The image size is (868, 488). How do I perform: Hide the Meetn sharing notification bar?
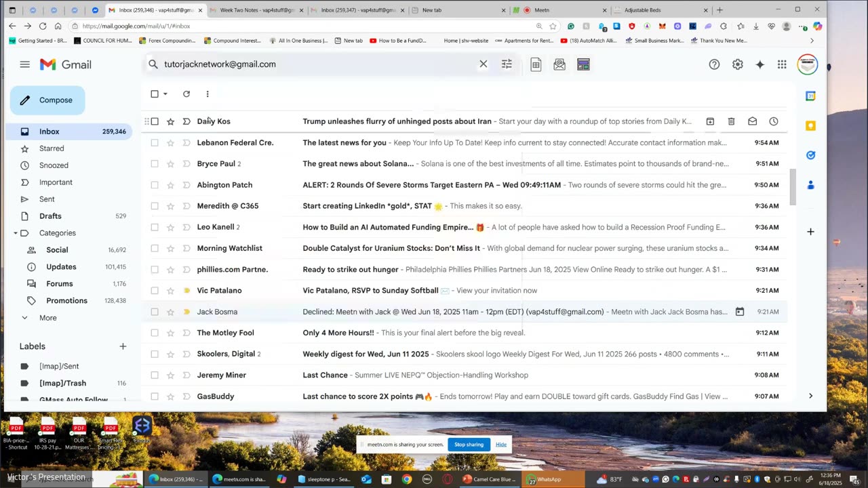(x=500, y=445)
